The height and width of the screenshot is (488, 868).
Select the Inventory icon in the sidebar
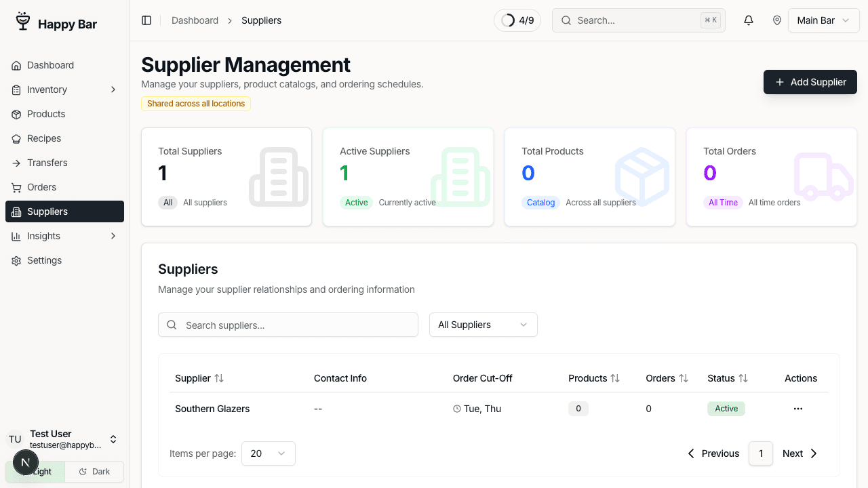[x=16, y=89]
